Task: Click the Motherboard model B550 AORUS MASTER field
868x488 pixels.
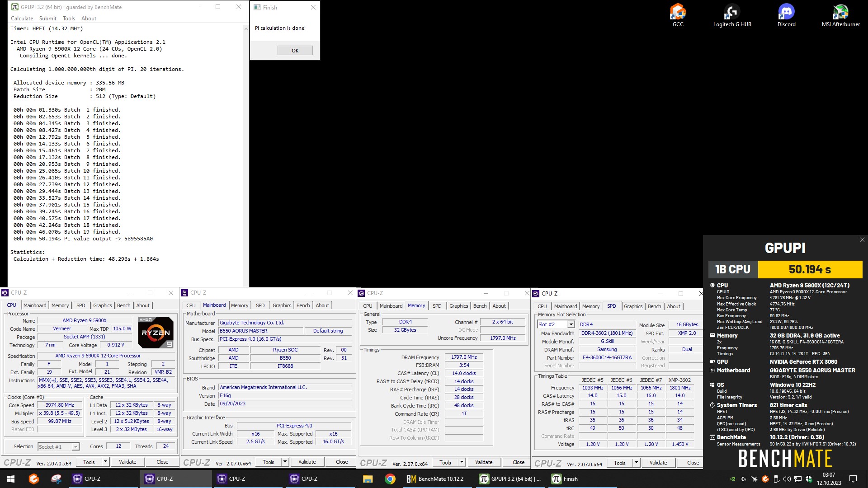Action: (x=260, y=331)
